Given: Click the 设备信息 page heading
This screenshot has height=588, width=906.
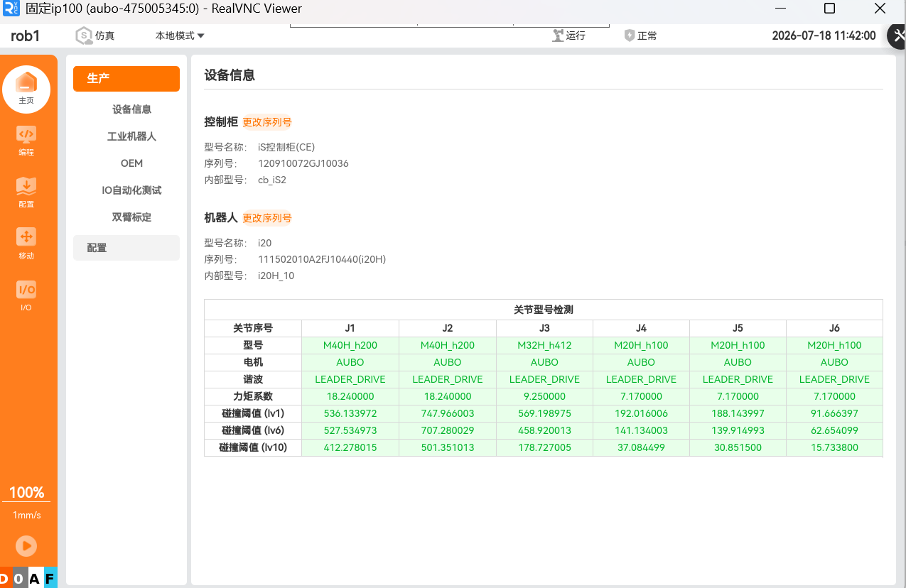Looking at the screenshot, I should (x=230, y=75).
